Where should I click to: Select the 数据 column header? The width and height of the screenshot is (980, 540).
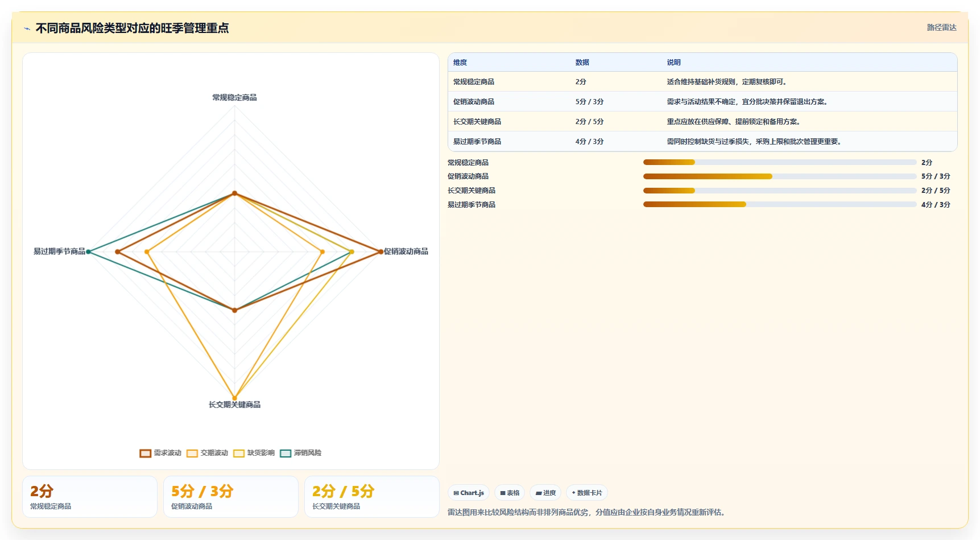point(582,63)
